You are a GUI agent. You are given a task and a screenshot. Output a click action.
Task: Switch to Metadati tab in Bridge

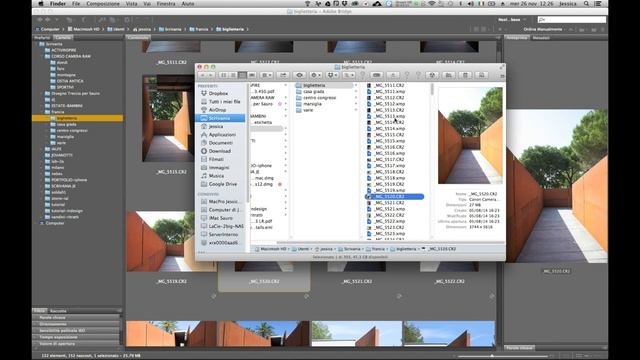(541, 38)
